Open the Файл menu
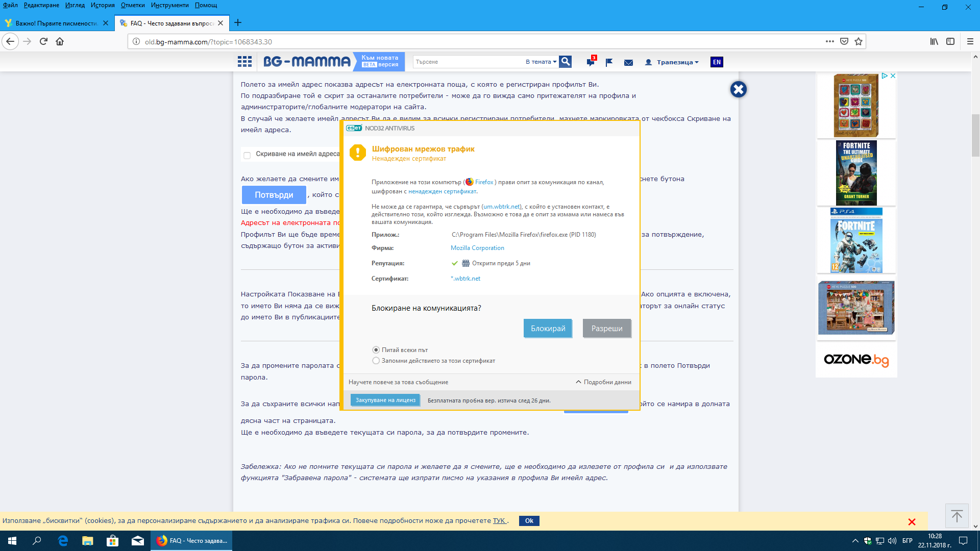This screenshot has width=980, height=551. tap(10, 5)
